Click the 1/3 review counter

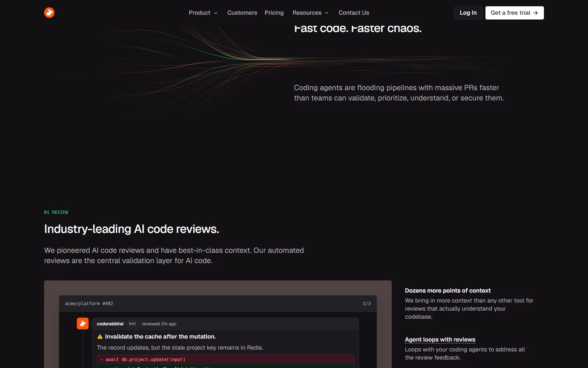pyautogui.click(x=366, y=304)
